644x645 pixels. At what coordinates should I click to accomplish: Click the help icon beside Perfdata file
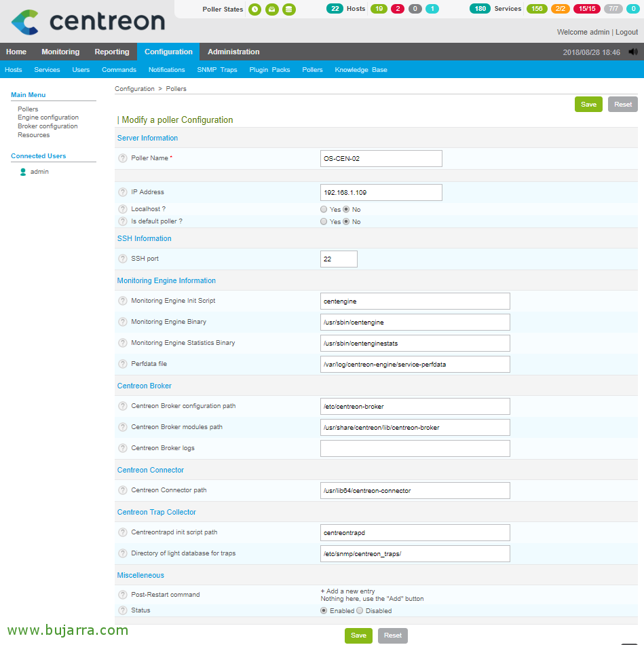(123, 364)
